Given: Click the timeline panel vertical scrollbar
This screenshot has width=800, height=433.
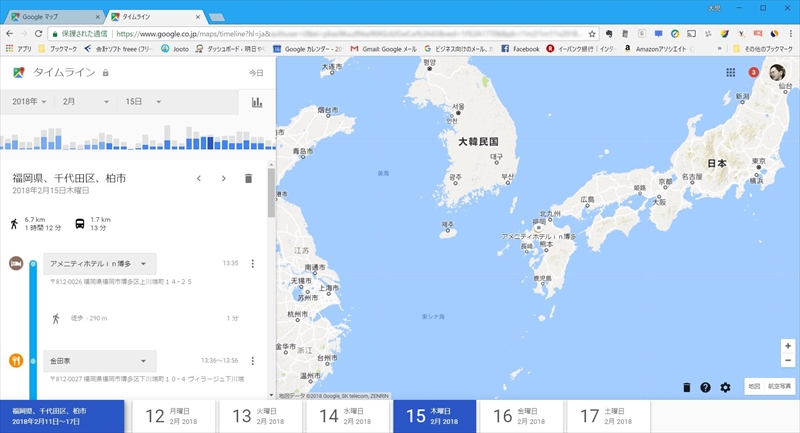Looking at the screenshot, I should [271, 191].
